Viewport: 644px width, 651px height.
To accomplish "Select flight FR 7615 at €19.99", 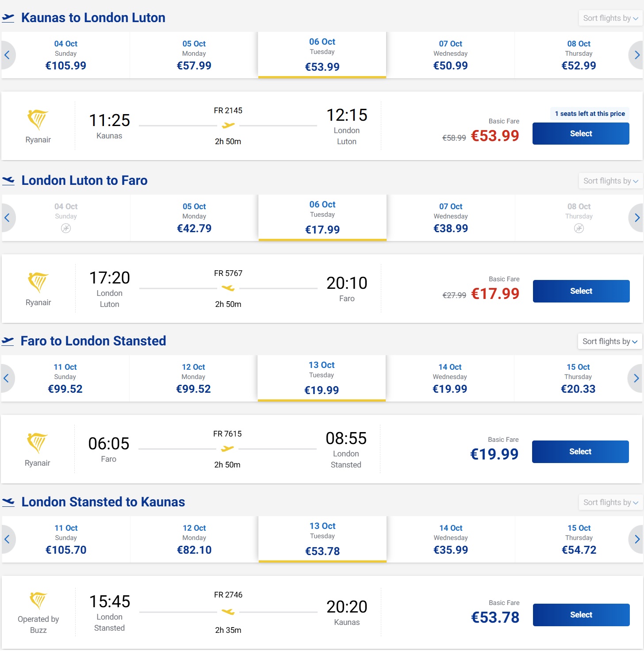I will [580, 452].
